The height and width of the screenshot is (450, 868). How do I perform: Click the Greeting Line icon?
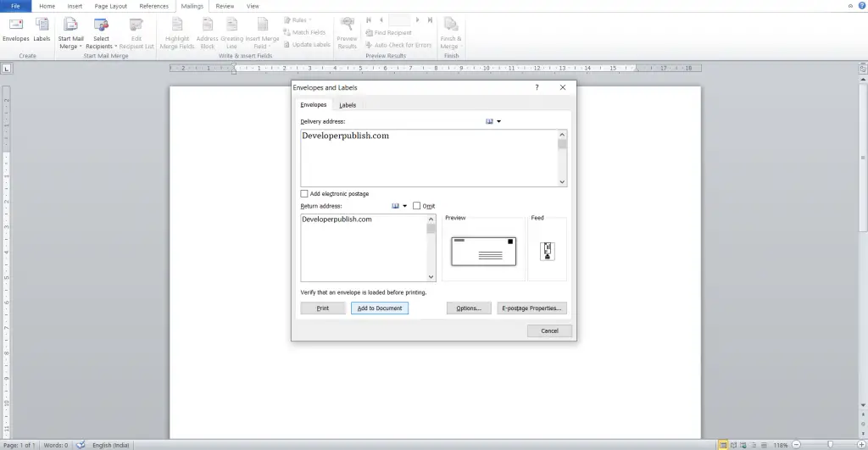[x=232, y=33]
